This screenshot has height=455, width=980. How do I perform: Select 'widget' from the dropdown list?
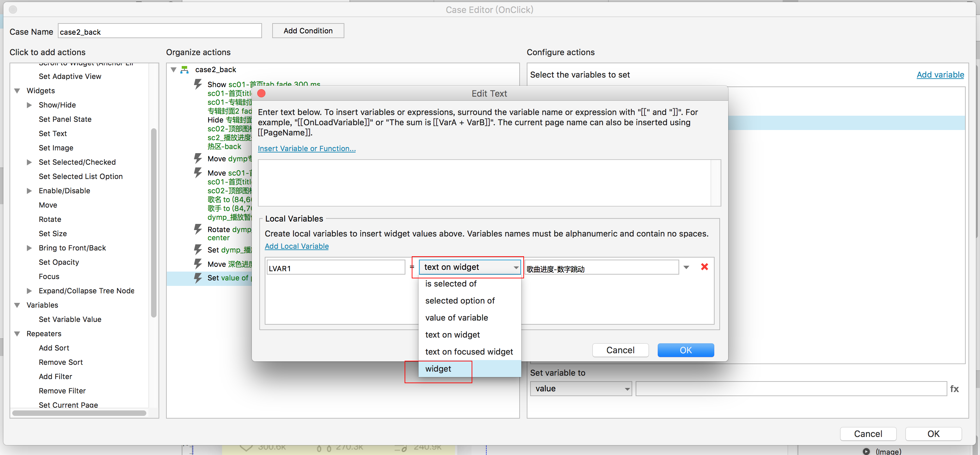(x=438, y=369)
